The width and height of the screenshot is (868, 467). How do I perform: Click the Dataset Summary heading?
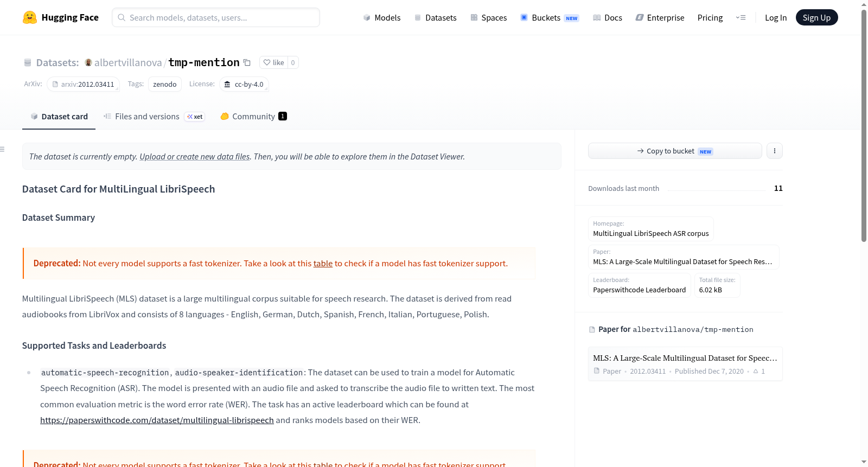coord(59,217)
